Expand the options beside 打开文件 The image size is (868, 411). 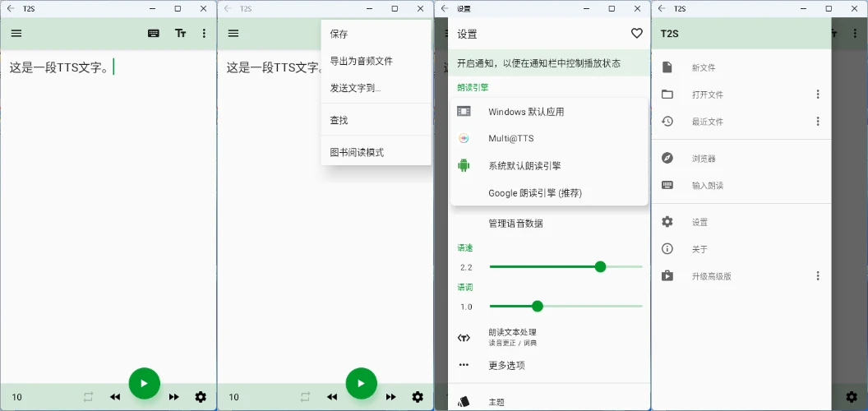pos(818,95)
